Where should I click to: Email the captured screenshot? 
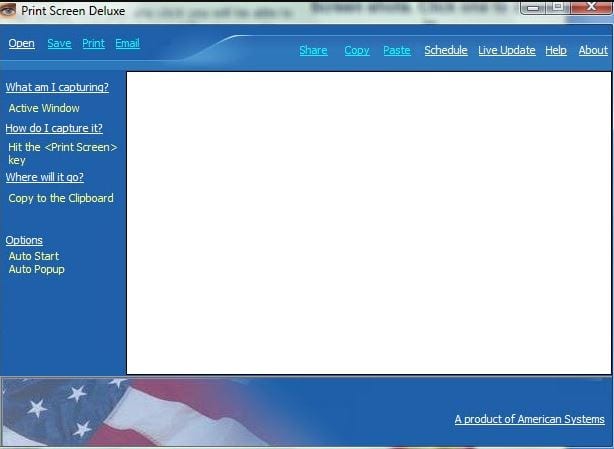coord(127,44)
